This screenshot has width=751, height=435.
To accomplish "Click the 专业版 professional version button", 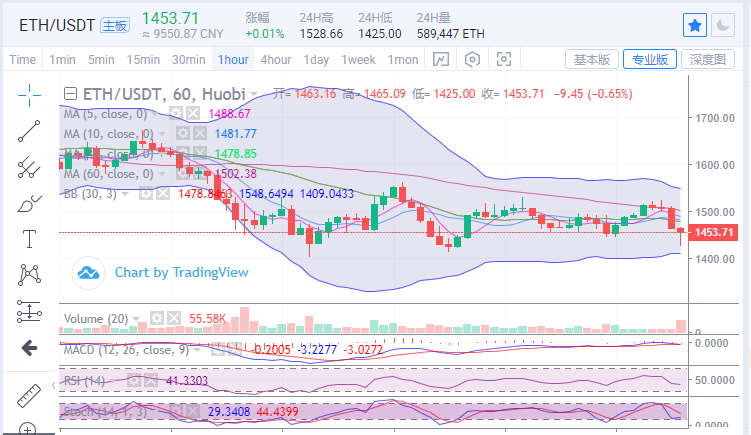I will click(650, 59).
